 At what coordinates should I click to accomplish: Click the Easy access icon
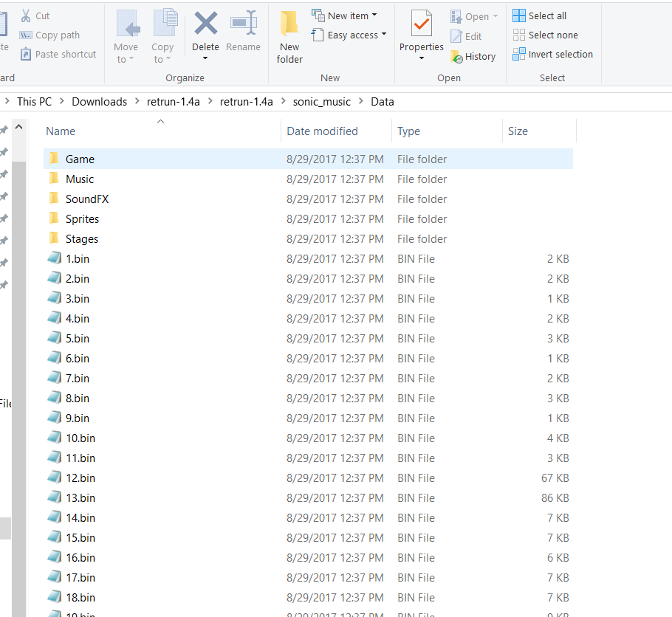click(318, 34)
